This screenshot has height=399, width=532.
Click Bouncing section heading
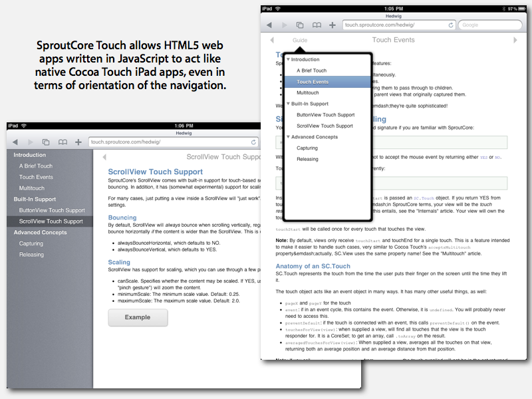point(122,217)
